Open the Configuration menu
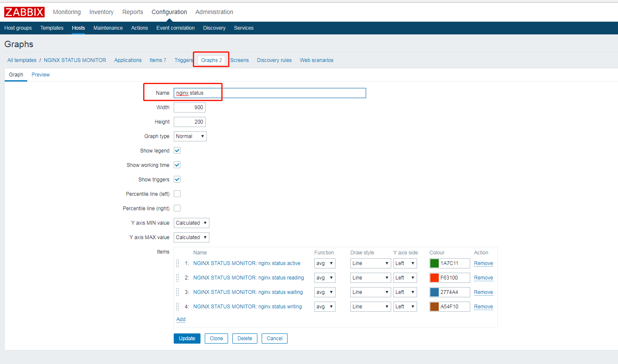618x364 pixels. click(x=169, y=12)
